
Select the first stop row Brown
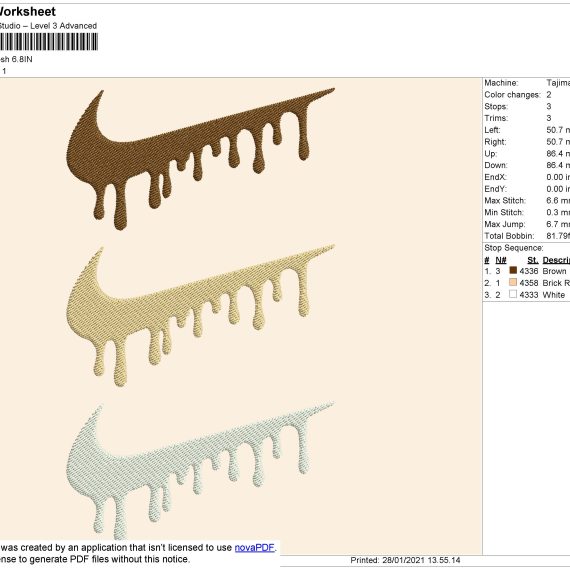pos(527,271)
